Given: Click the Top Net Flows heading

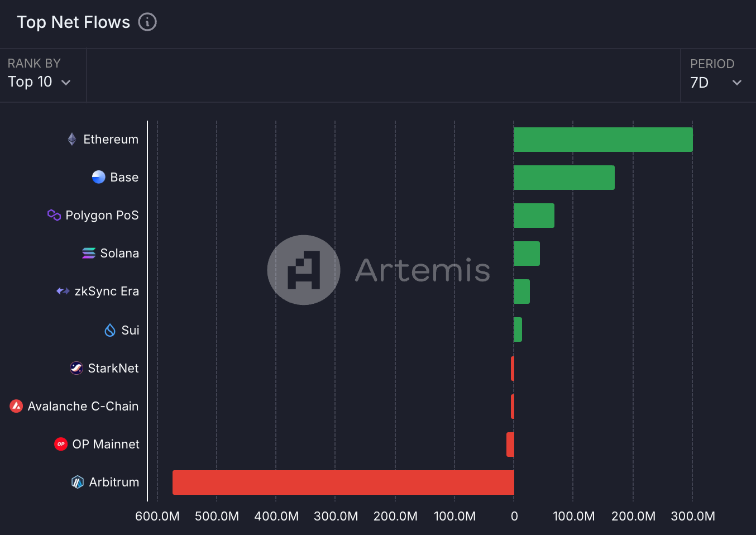Looking at the screenshot, I should (73, 22).
